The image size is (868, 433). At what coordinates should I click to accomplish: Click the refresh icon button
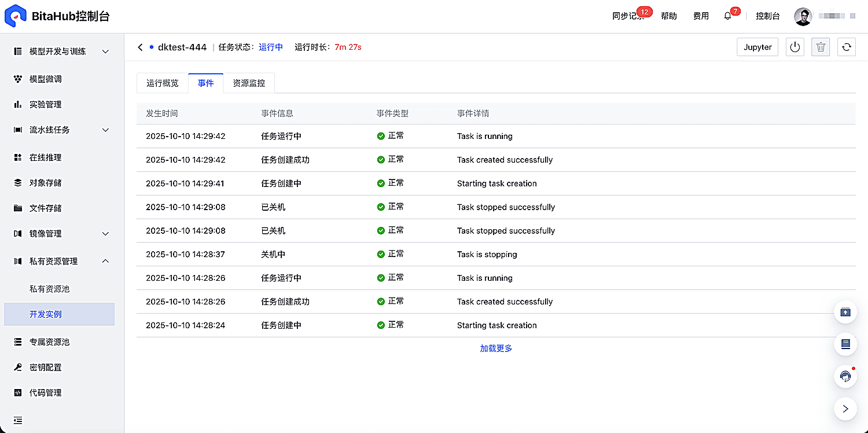click(846, 47)
